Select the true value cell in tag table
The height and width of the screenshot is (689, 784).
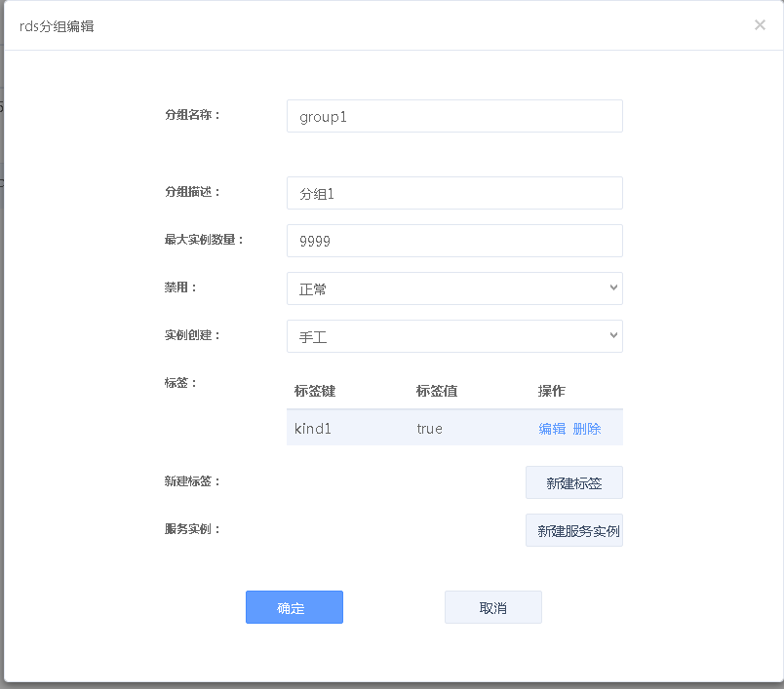pos(429,428)
